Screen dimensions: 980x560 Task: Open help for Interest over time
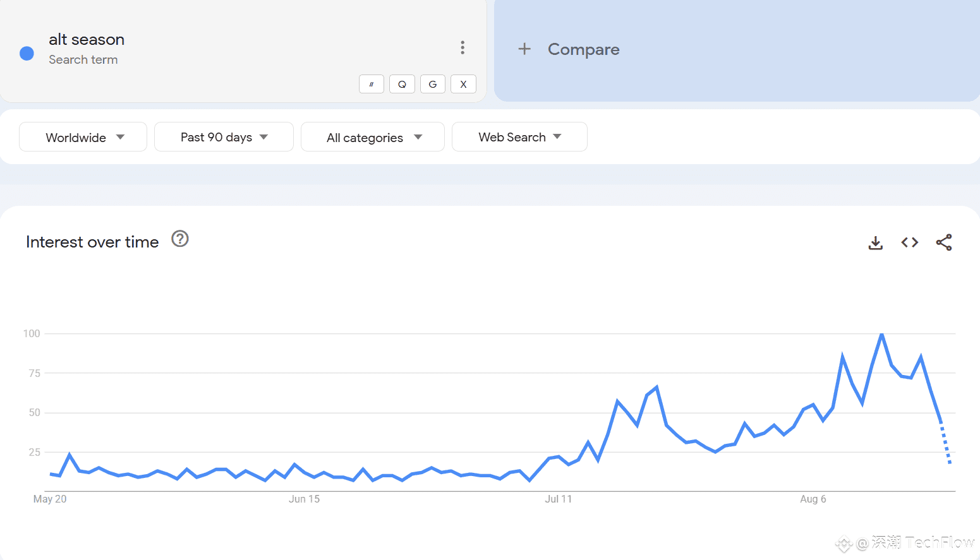click(180, 239)
